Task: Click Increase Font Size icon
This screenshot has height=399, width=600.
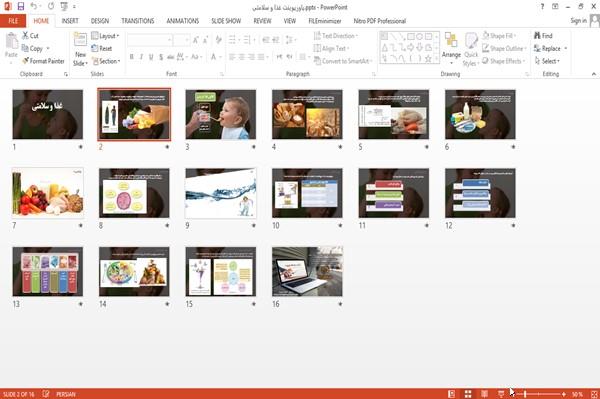Action: pos(196,40)
